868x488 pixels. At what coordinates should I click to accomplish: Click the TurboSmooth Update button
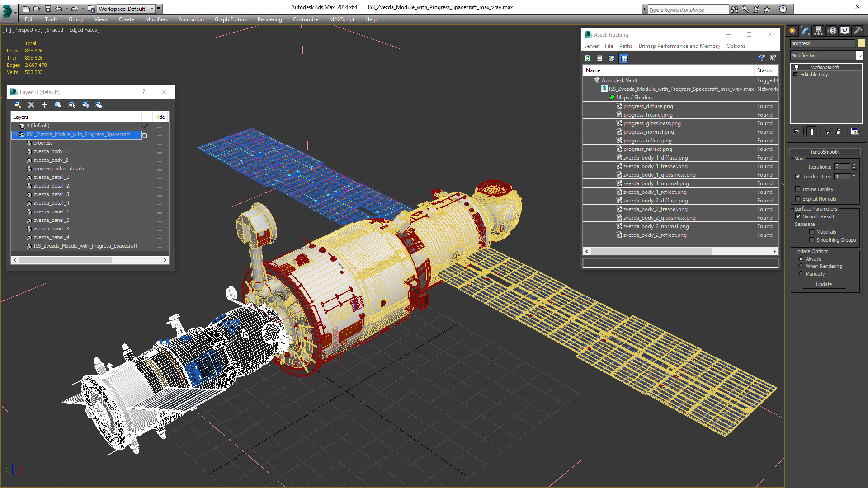[824, 284]
